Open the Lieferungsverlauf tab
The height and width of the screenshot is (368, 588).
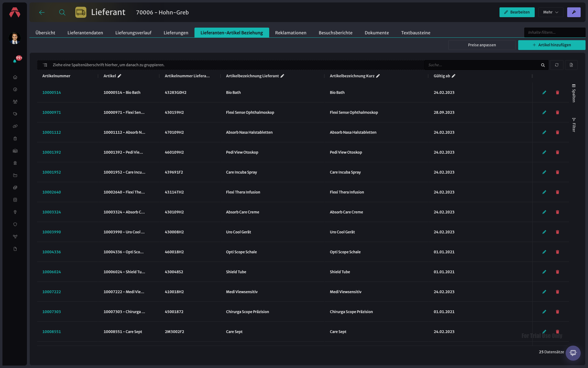(x=133, y=33)
